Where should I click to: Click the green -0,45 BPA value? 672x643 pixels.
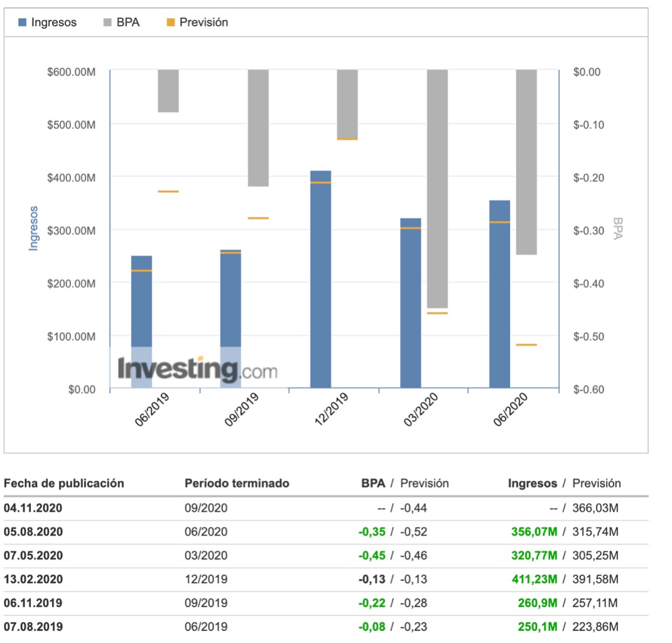click(x=372, y=556)
